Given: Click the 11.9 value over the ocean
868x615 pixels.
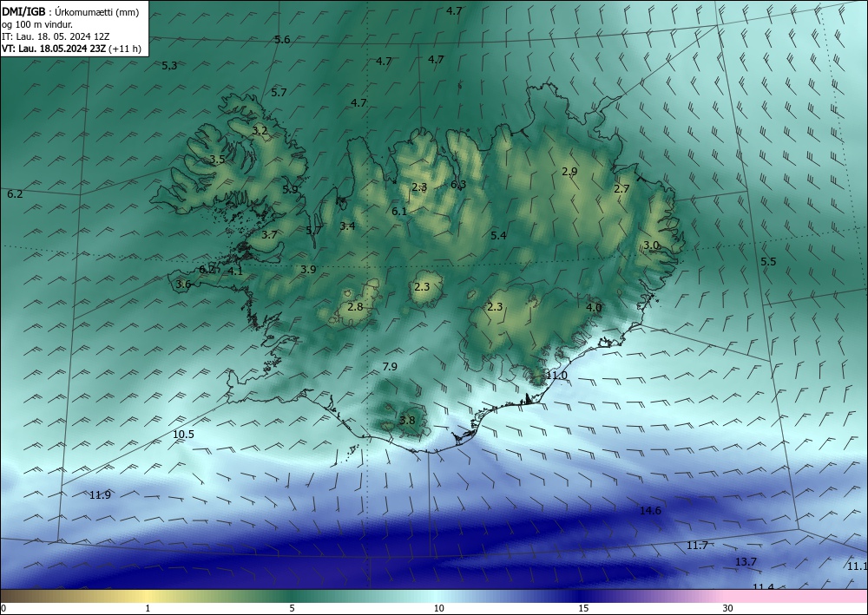Looking at the screenshot, I should tap(100, 495).
